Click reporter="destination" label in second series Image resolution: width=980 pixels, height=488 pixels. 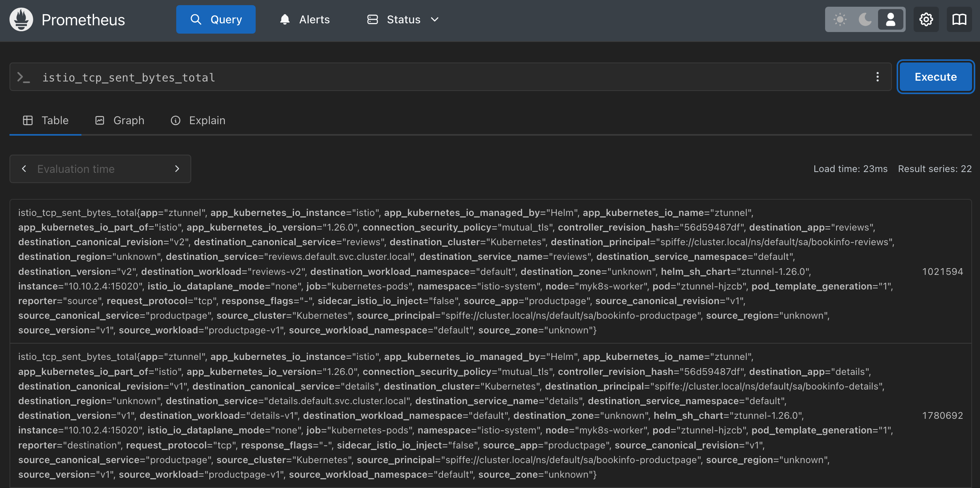click(x=70, y=445)
